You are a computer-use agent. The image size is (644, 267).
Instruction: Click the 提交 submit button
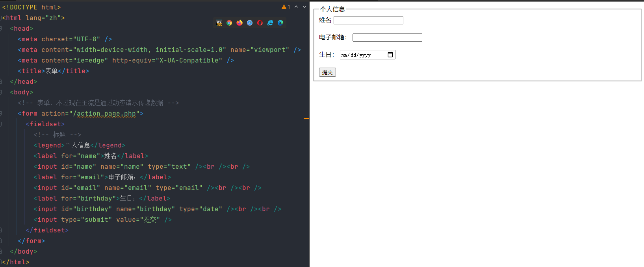point(327,72)
